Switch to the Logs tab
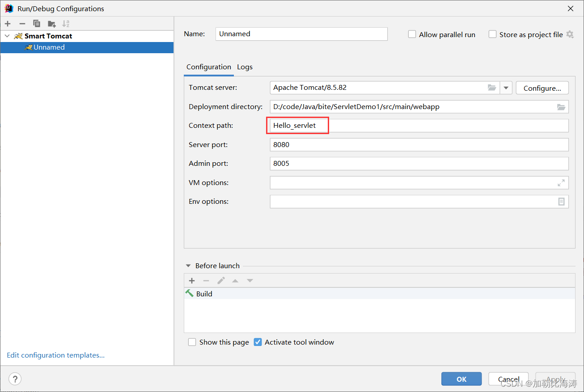This screenshot has width=584, height=392. pos(245,67)
